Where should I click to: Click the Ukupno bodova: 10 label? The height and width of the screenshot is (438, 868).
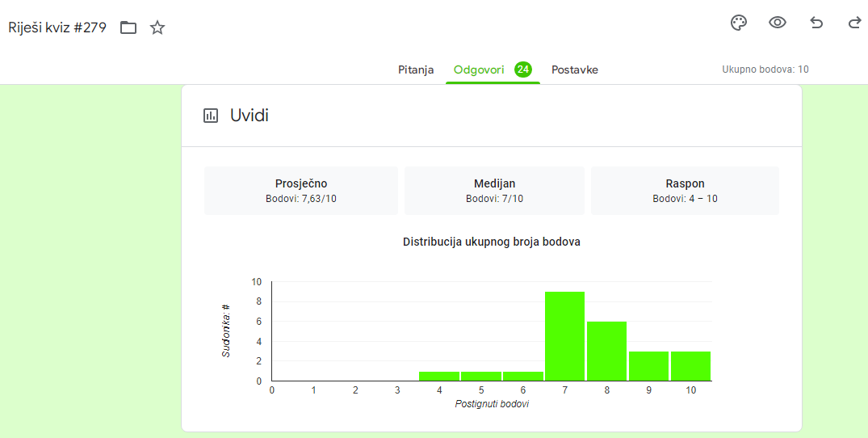click(x=765, y=69)
